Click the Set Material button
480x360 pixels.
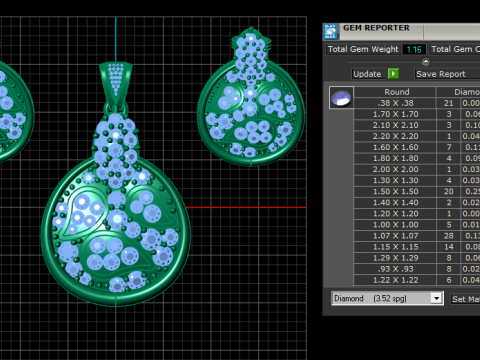pos(466,299)
